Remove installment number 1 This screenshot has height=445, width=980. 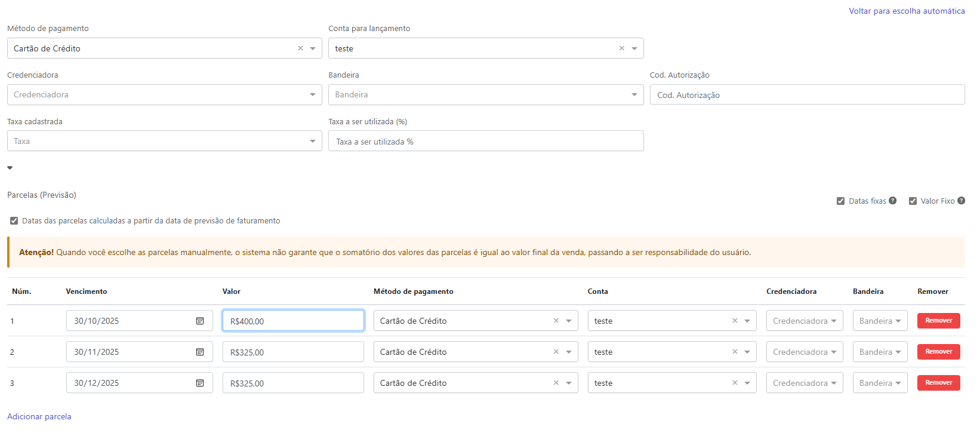point(938,321)
